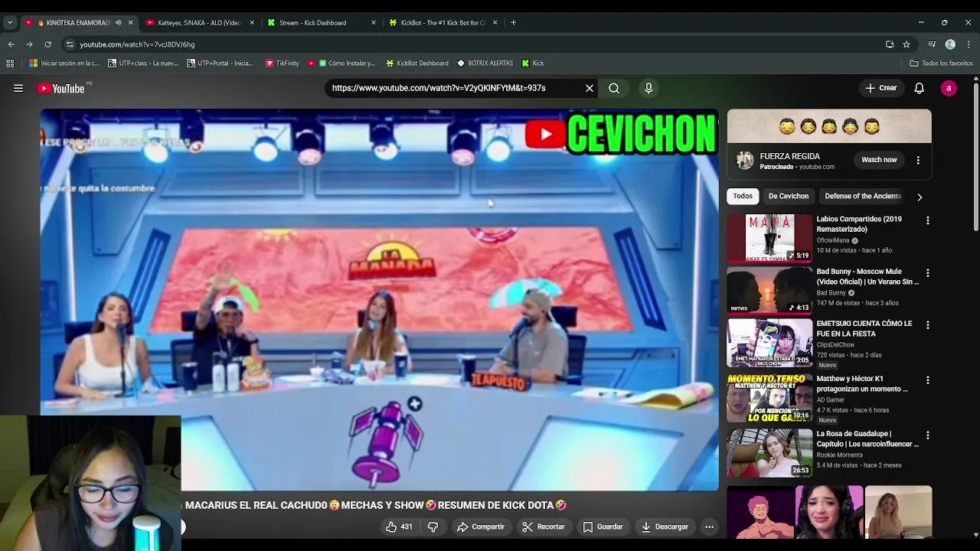The height and width of the screenshot is (551, 980).
Task: Open the Crear upload menu
Action: pos(880,89)
